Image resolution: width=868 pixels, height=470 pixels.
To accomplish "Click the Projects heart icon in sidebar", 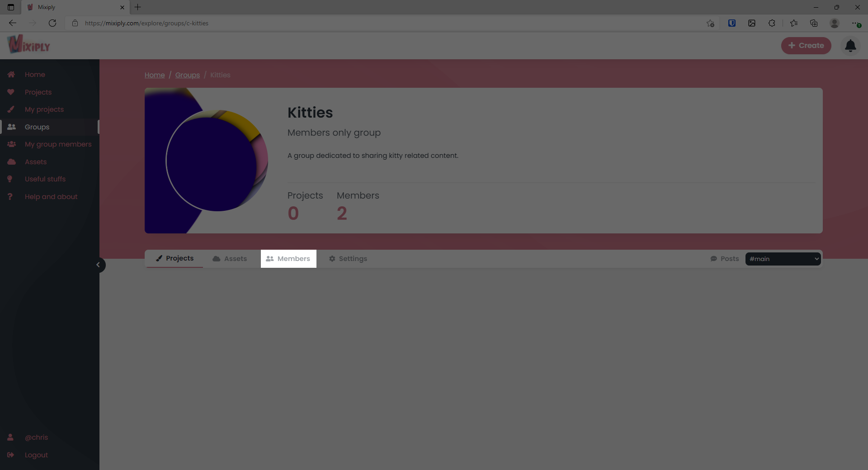I will click(11, 92).
